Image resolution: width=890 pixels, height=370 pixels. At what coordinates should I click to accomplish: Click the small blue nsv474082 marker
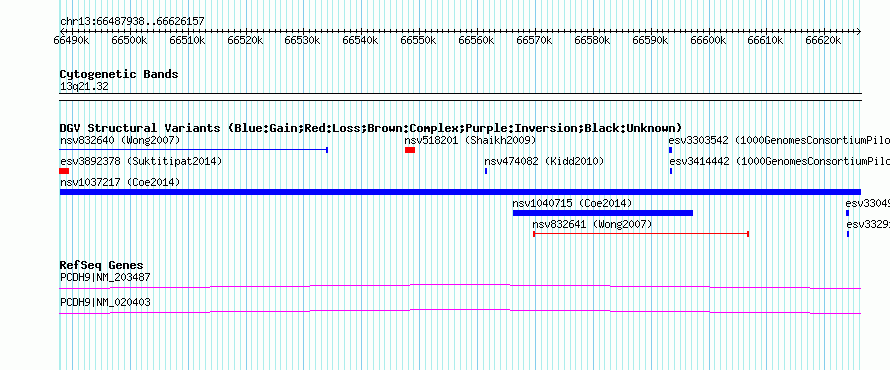486,171
